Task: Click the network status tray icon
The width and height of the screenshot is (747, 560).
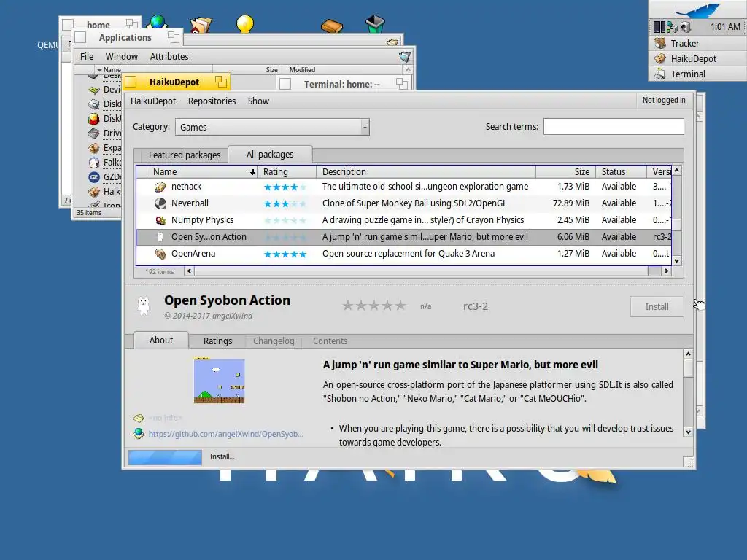Action: pos(672,27)
